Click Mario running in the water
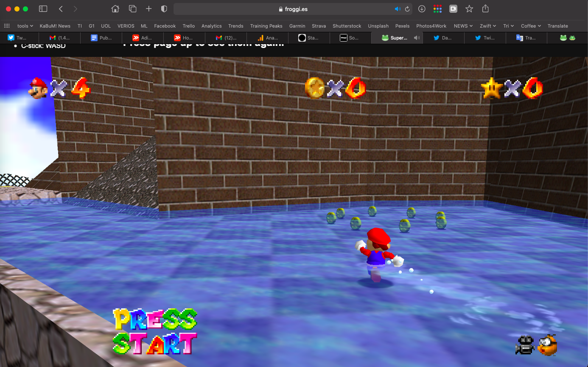The image size is (588, 367). tap(378, 256)
